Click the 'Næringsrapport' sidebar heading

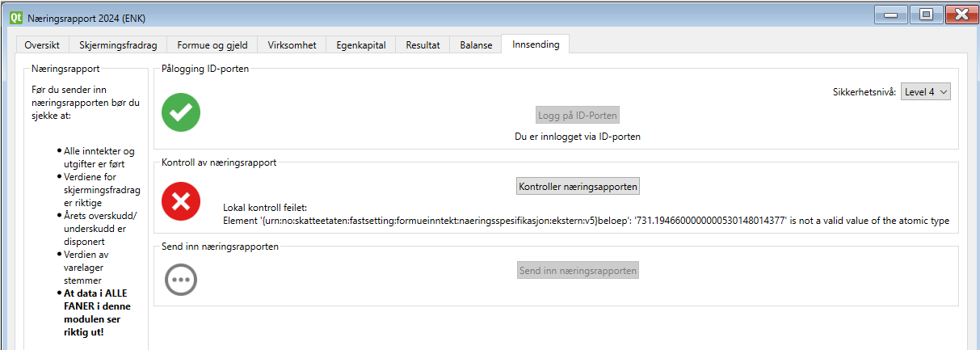pyautogui.click(x=65, y=69)
